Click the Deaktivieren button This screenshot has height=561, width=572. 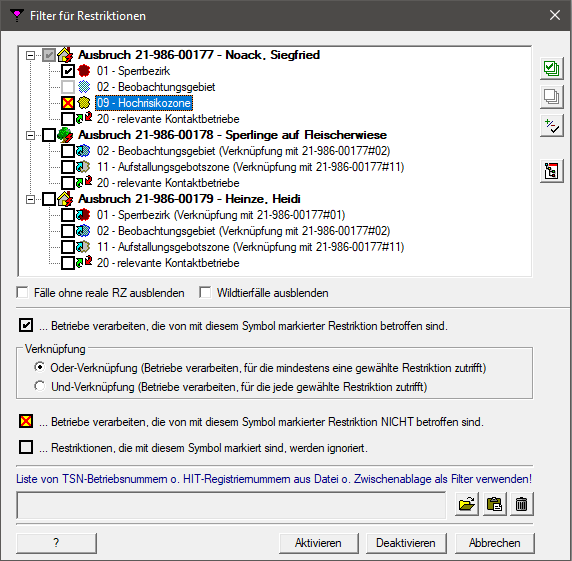pos(406,543)
